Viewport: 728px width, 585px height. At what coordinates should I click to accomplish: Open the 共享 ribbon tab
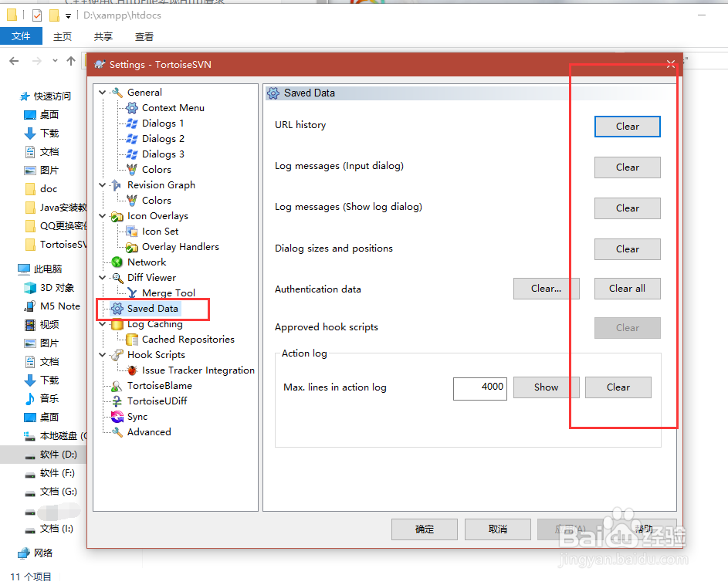click(x=103, y=37)
